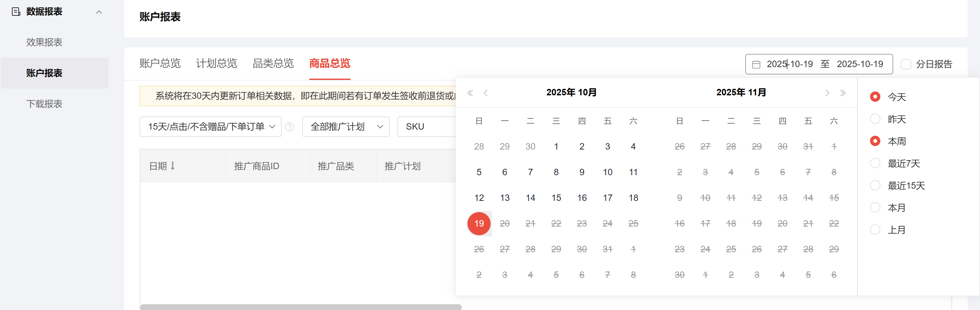Select the 上月 radio option
The height and width of the screenshot is (310, 980).
click(875, 229)
